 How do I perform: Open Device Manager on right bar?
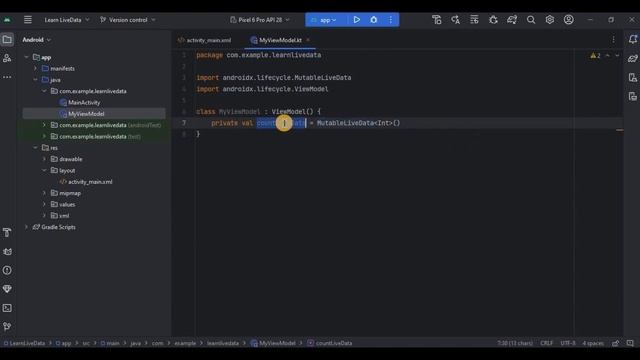click(x=633, y=78)
